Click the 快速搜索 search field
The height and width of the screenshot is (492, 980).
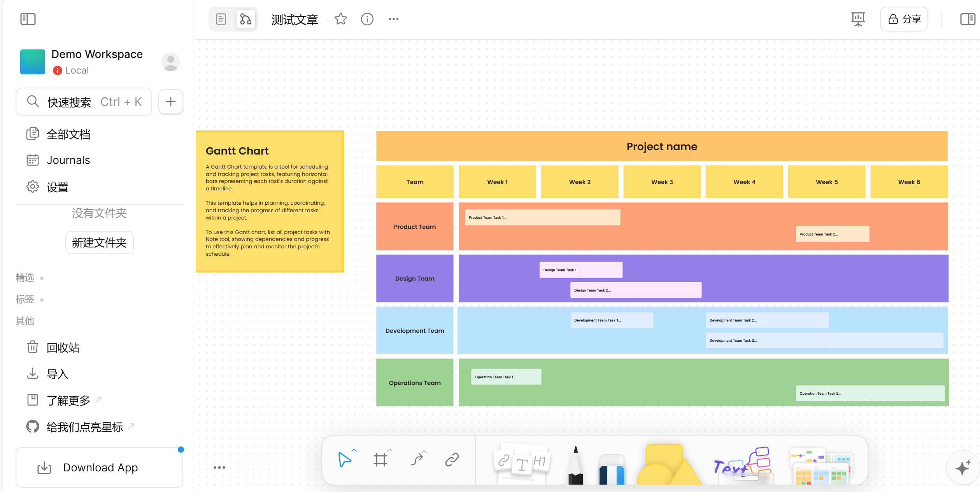point(84,102)
